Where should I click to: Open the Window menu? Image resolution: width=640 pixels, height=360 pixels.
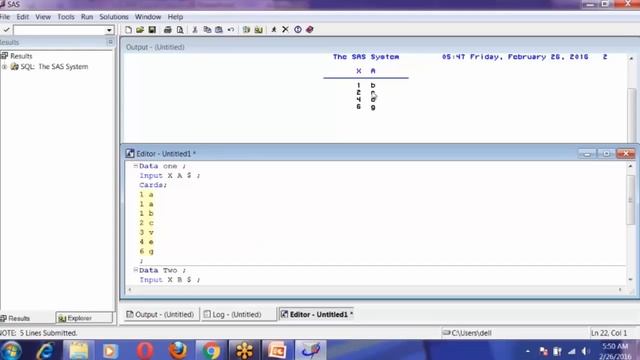tap(148, 17)
